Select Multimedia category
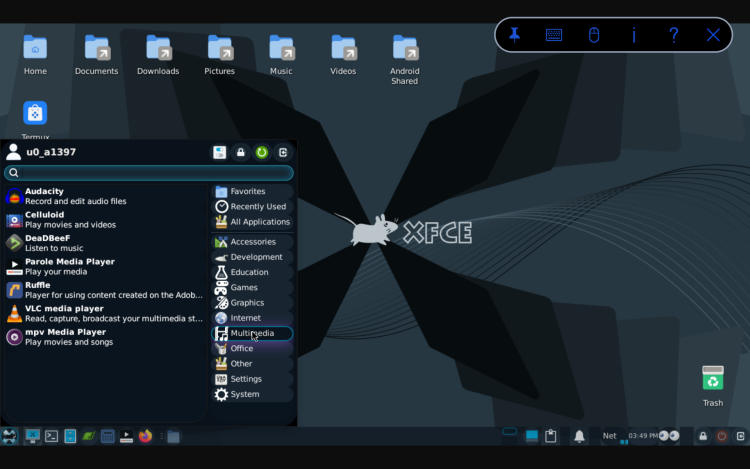 coord(252,333)
